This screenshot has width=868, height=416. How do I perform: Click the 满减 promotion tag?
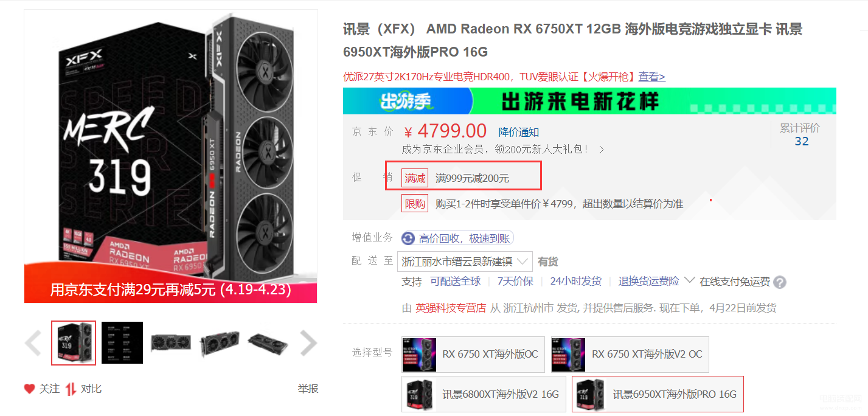coord(415,178)
